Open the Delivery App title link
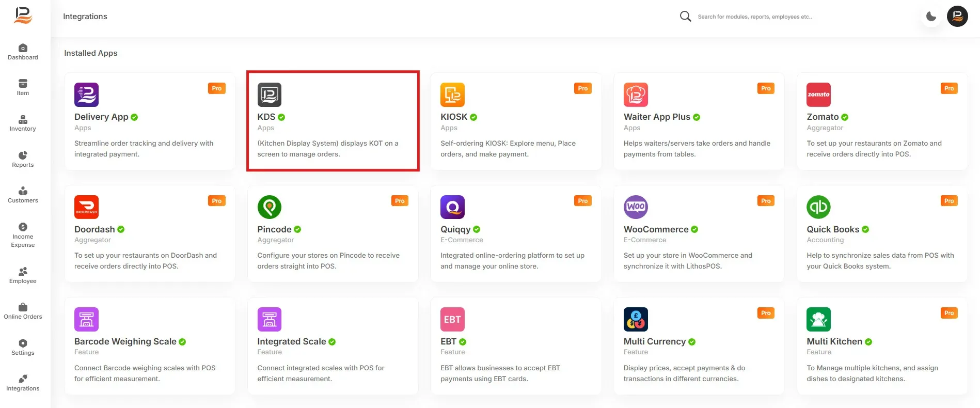Screen dimensions: 980x408 (101, 117)
